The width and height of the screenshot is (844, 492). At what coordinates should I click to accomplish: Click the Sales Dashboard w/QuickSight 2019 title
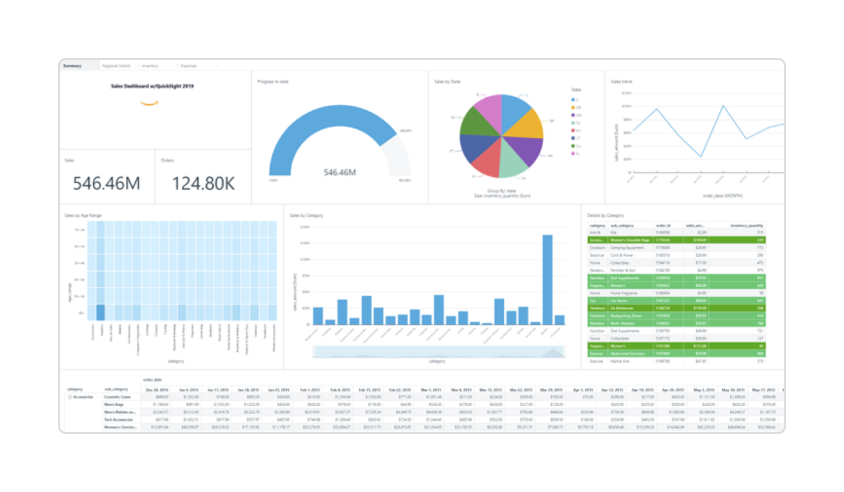148,87
